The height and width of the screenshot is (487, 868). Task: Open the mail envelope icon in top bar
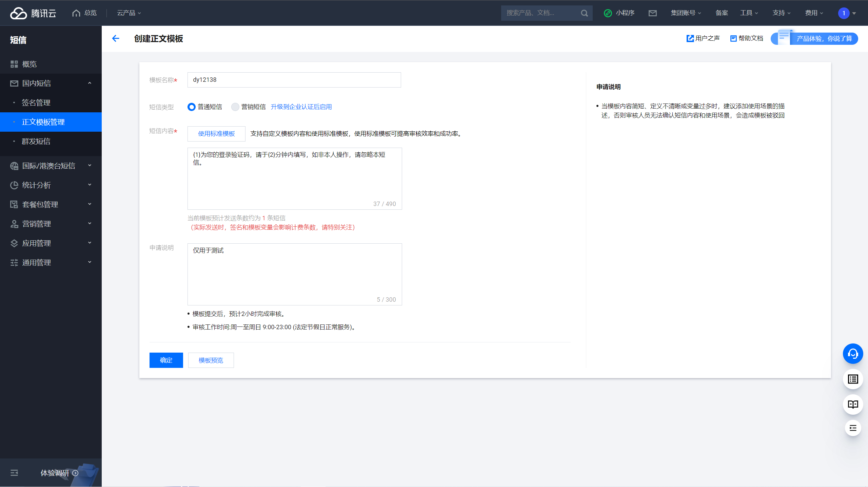(652, 13)
